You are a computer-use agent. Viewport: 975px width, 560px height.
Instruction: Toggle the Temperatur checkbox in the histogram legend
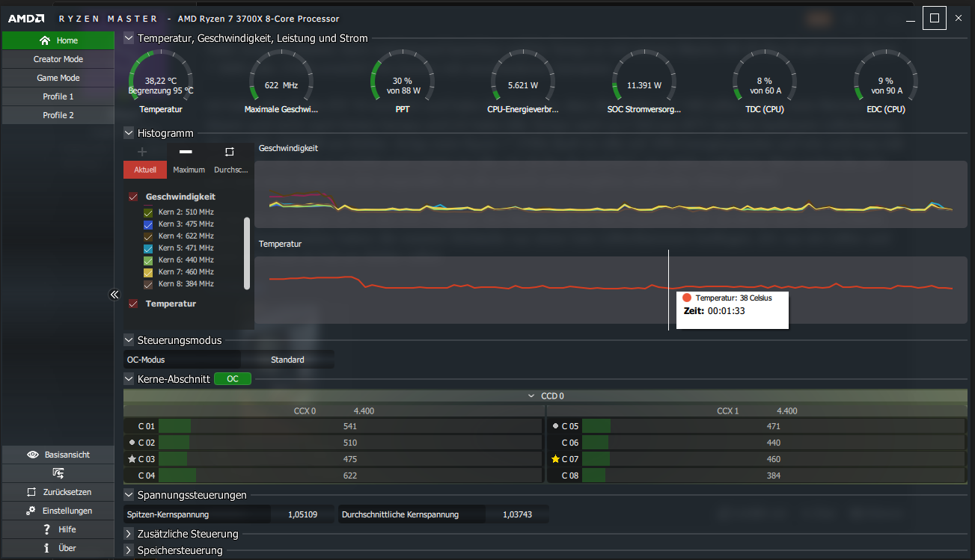[x=133, y=304]
